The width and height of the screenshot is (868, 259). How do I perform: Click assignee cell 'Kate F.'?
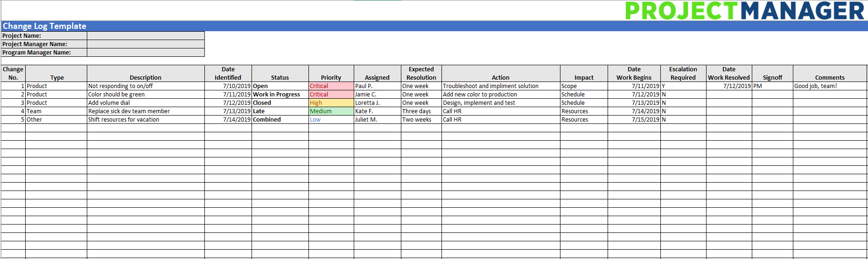377,111
